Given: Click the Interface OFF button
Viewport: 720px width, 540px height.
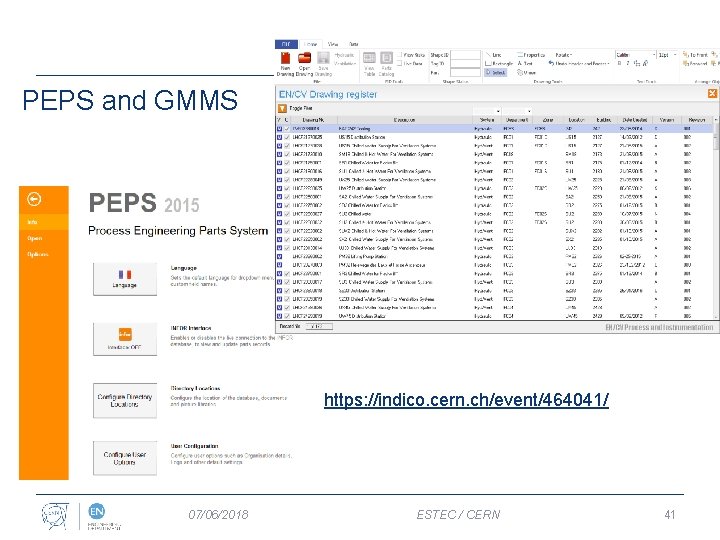Looking at the screenshot, I should [x=125, y=339].
